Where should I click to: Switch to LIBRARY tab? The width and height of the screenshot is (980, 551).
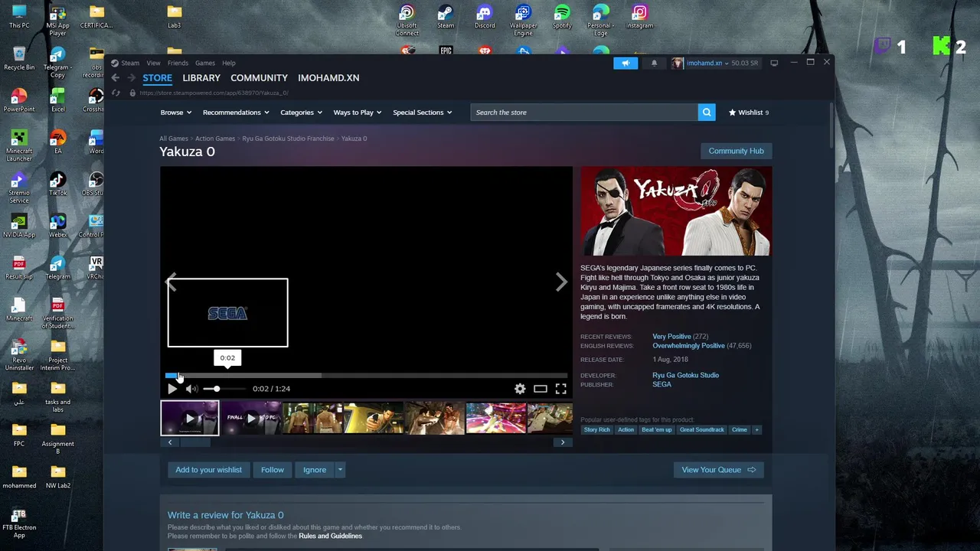coord(201,78)
